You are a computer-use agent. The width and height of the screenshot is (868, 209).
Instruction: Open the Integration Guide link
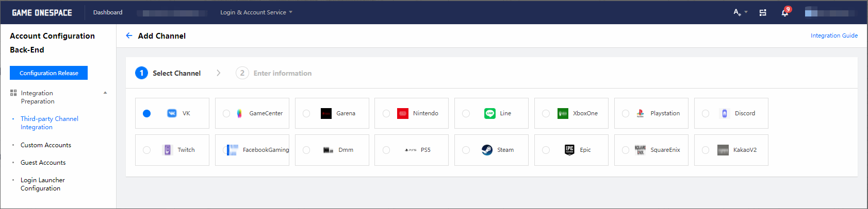pos(834,36)
